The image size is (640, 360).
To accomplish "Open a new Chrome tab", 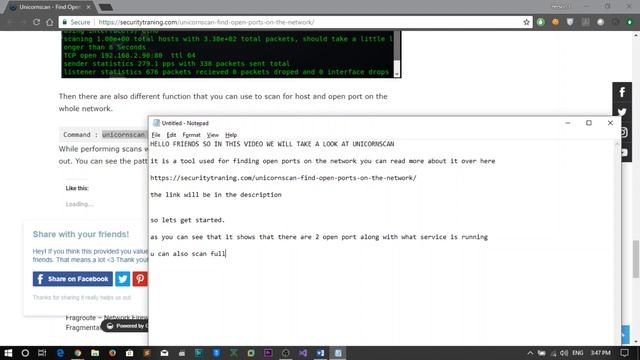I will pyautogui.click(x=106, y=7).
